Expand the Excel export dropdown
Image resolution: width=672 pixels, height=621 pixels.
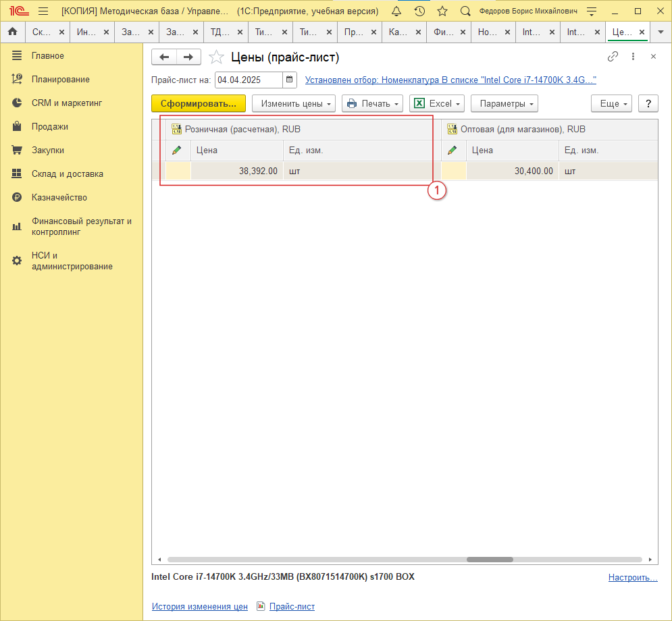pyautogui.click(x=437, y=103)
